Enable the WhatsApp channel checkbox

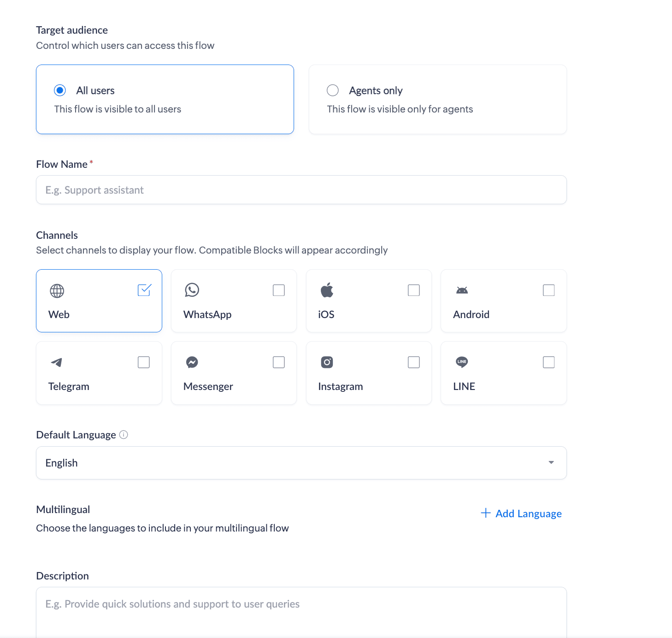pos(279,290)
